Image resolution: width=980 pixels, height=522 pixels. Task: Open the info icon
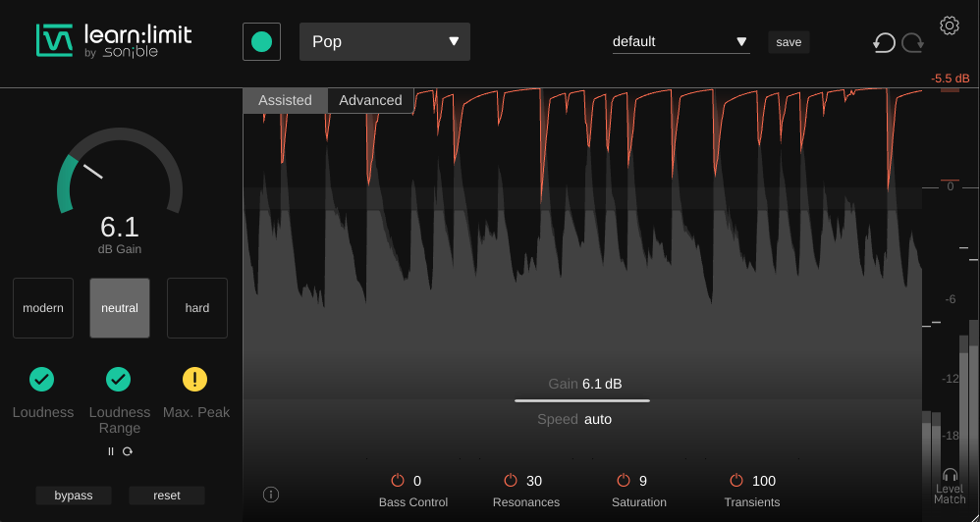(x=271, y=495)
